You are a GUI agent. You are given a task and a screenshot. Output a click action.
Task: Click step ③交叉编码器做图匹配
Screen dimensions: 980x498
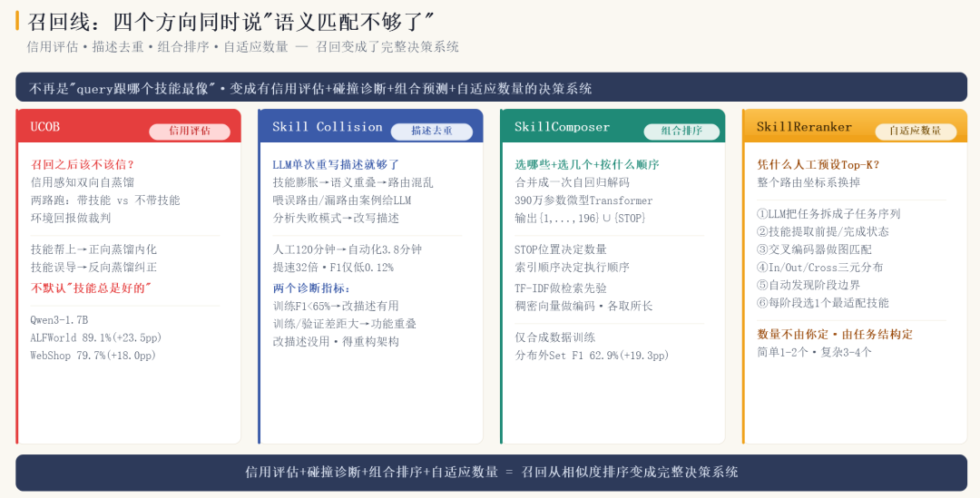814,249
